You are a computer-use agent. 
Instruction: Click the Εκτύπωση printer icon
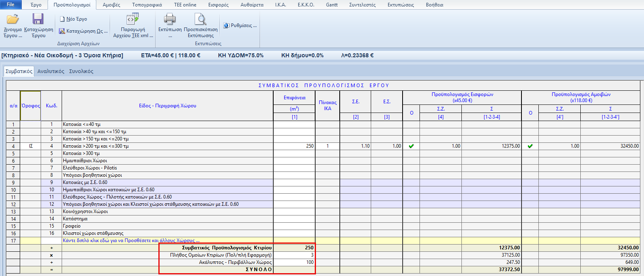click(170, 19)
